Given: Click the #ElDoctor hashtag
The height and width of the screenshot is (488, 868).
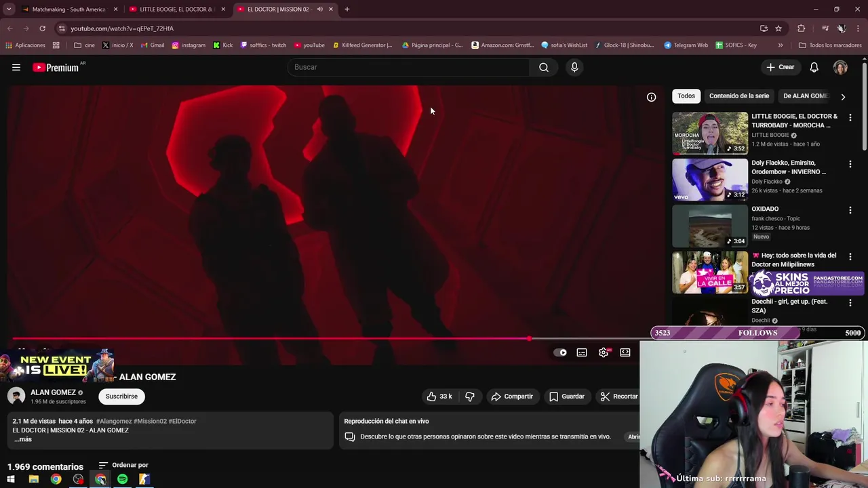Looking at the screenshot, I should click(x=182, y=421).
